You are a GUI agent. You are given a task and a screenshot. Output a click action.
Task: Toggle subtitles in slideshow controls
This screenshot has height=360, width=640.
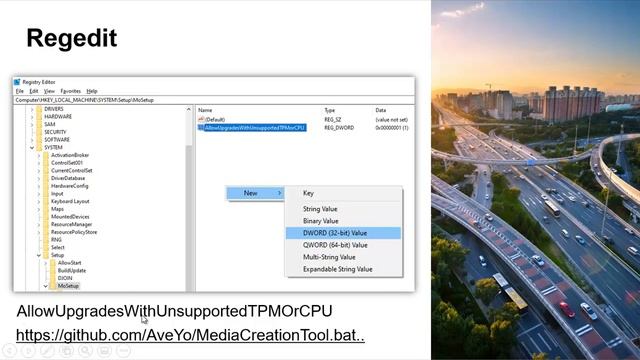(104, 350)
